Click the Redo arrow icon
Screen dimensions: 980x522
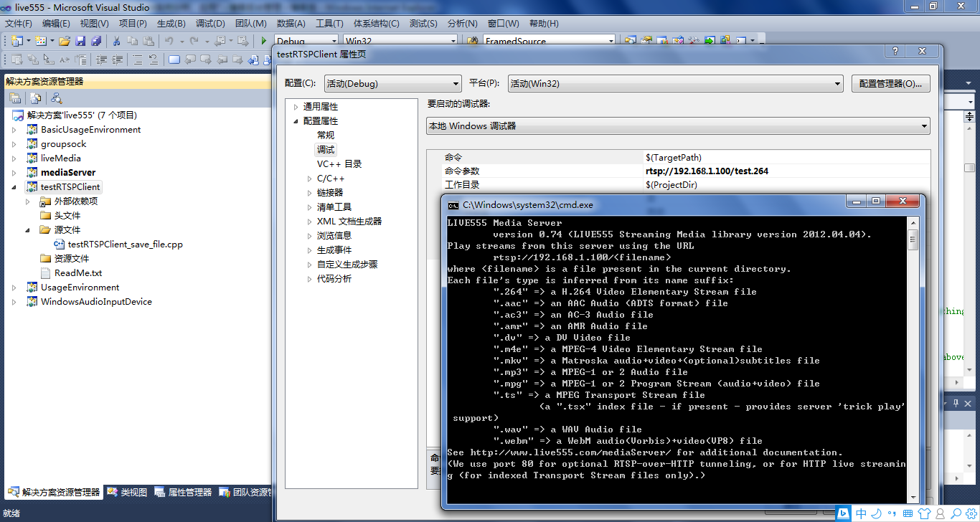tap(194, 41)
